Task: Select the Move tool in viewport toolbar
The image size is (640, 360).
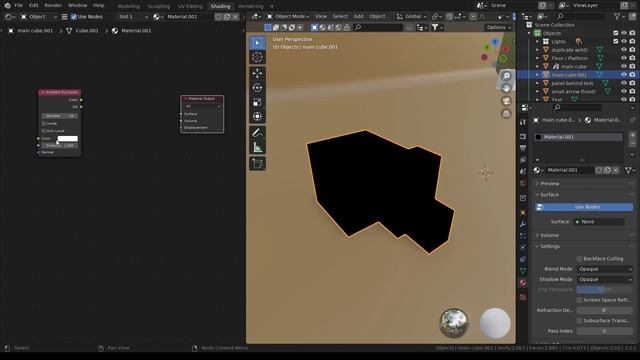Action: pos(257,73)
